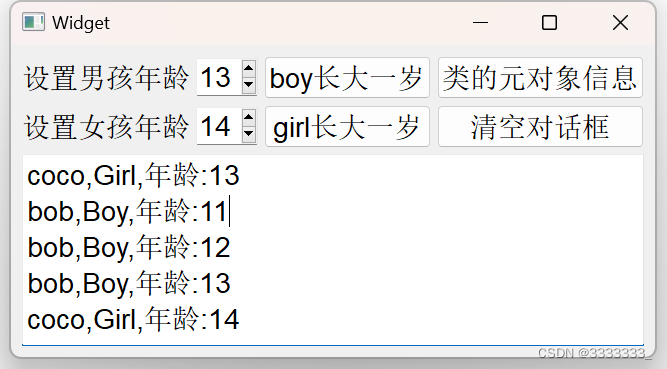Click the '设置男孩年龄' label
The width and height of the screenshot is (667, 369).
tap(106, 78)
